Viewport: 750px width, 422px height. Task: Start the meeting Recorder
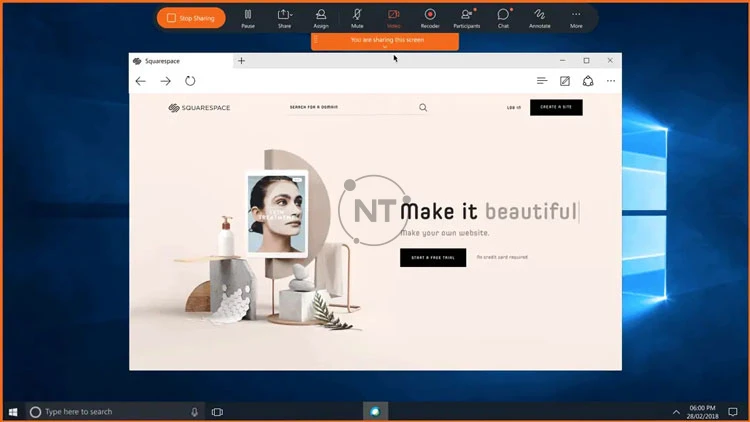coord(430,17)
